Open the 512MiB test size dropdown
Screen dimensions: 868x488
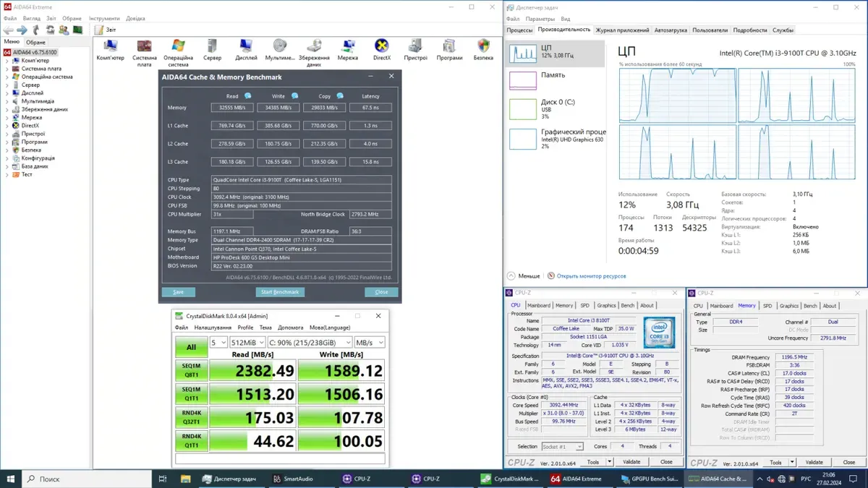(247, 343)
